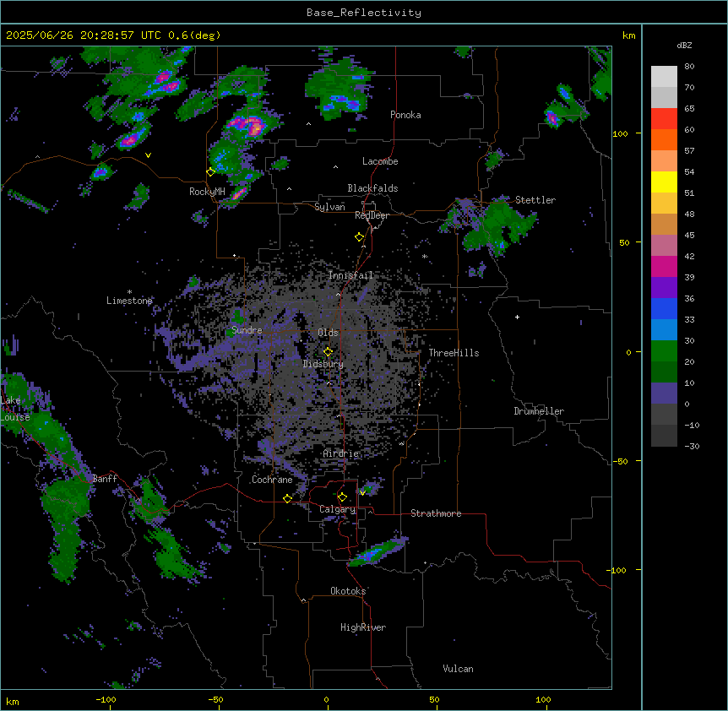Viewport: 728px width, 711px height.
Task: Click the dBZ legend heading
Action: click(684, 45)
